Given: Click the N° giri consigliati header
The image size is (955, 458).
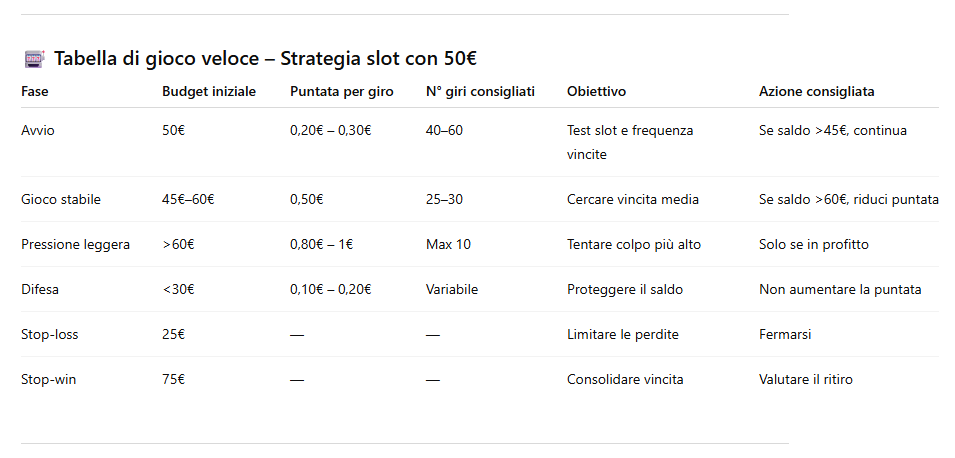Looking at the screenshot, I should point(480,92).
